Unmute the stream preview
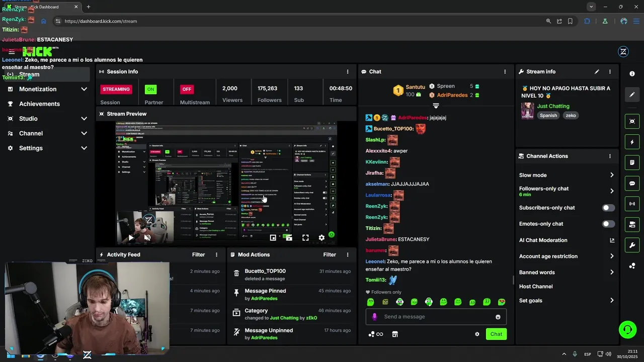Viewport: 644px width, 362px height. (147, 238)
